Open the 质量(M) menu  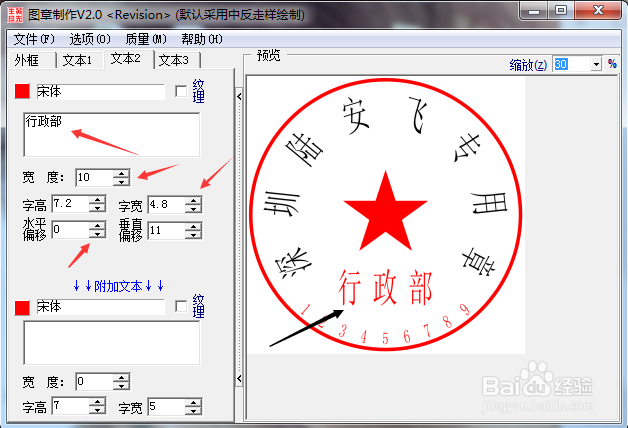coord(146,39)
